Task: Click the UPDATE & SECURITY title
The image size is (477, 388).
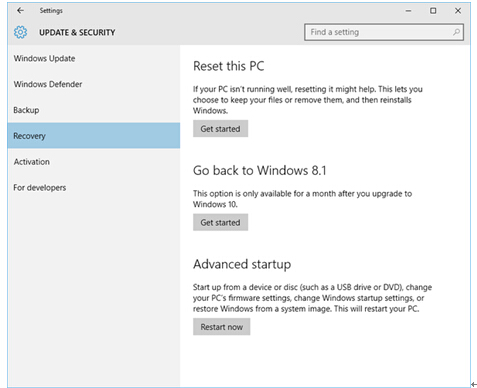Action: pyautogui.click(x=77, y=32)
